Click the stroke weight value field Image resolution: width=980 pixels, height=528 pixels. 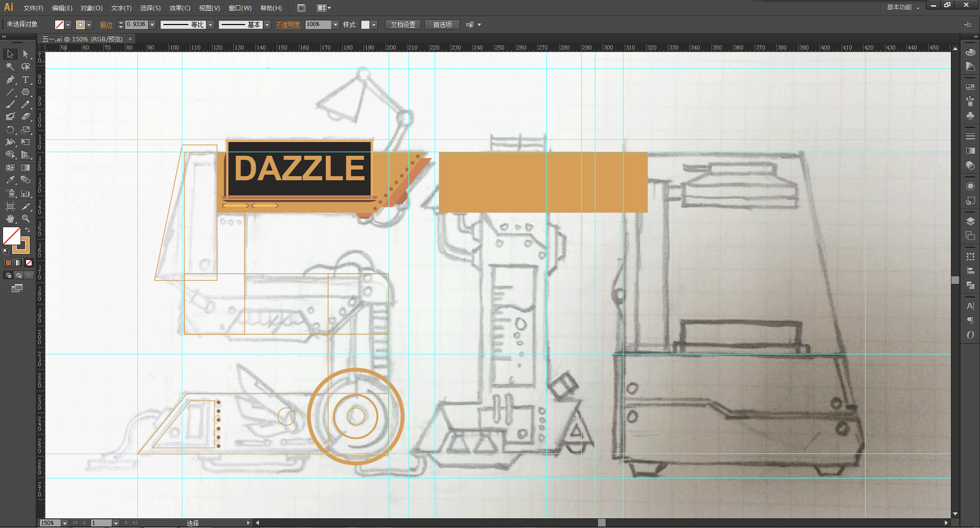click(x=136, y=25)
